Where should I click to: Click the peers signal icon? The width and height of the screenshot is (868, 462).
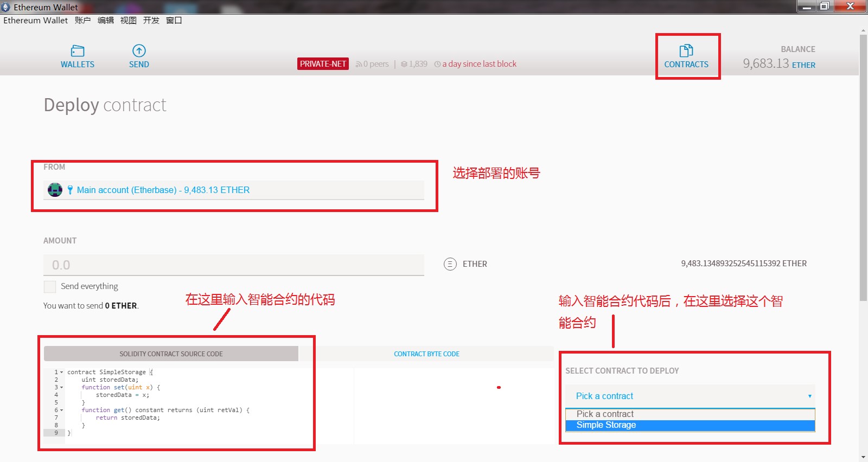click(359, 64)
